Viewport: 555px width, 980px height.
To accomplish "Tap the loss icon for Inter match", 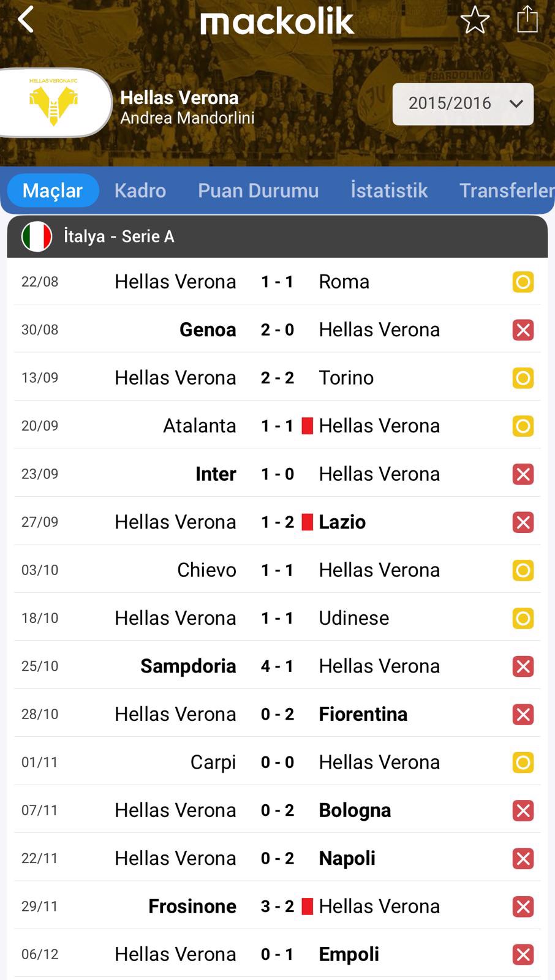I will click(523, 474).
